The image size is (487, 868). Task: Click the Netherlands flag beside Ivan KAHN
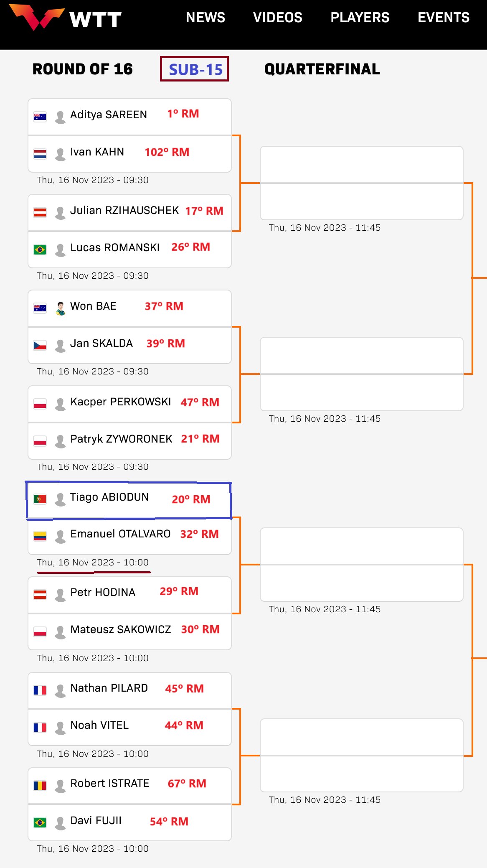[40, 154]
